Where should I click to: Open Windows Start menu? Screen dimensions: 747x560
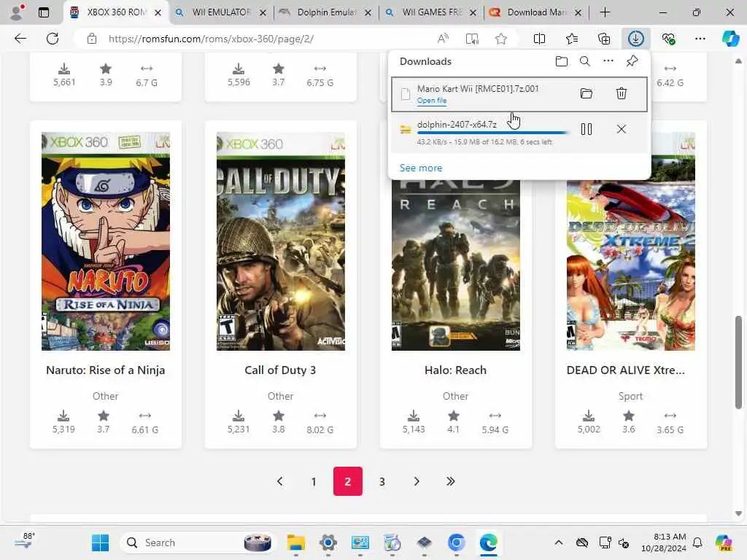pos(100,542)
